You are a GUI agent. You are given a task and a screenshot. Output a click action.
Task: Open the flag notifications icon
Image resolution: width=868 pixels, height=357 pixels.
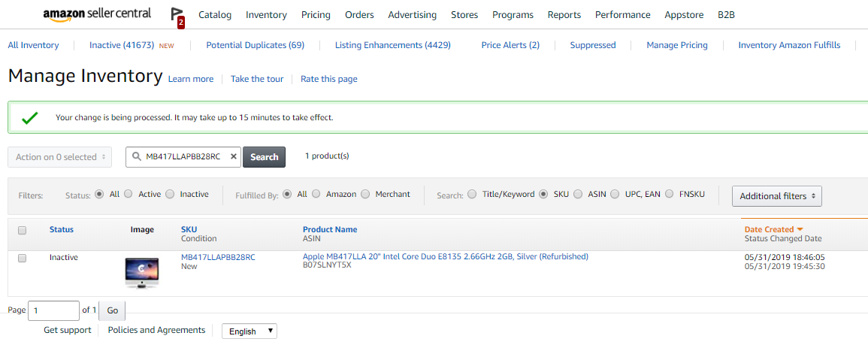(177, 17)
